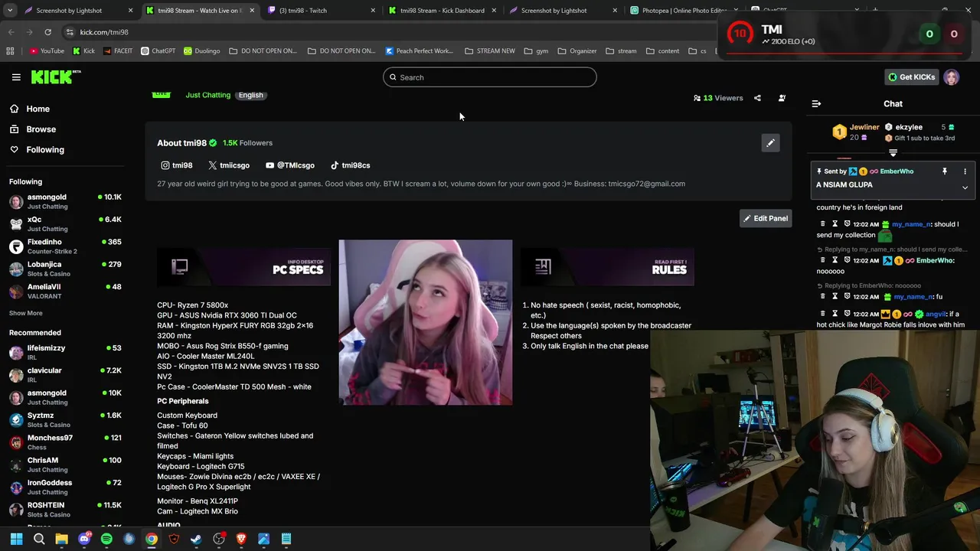Open the gym bookmark folder

pyautogui.click(x=535, y=51)
